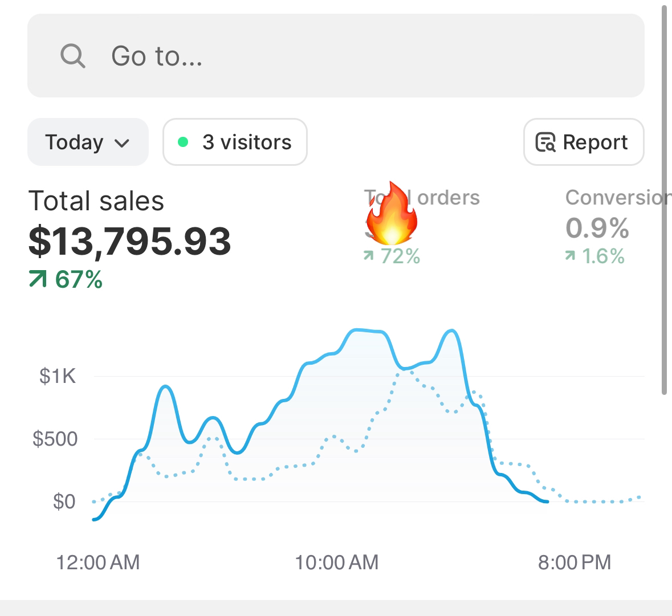Click the green live visitors dot
Image resolution: width=672 pixels, height=616 pixels.
click(183, 142)
